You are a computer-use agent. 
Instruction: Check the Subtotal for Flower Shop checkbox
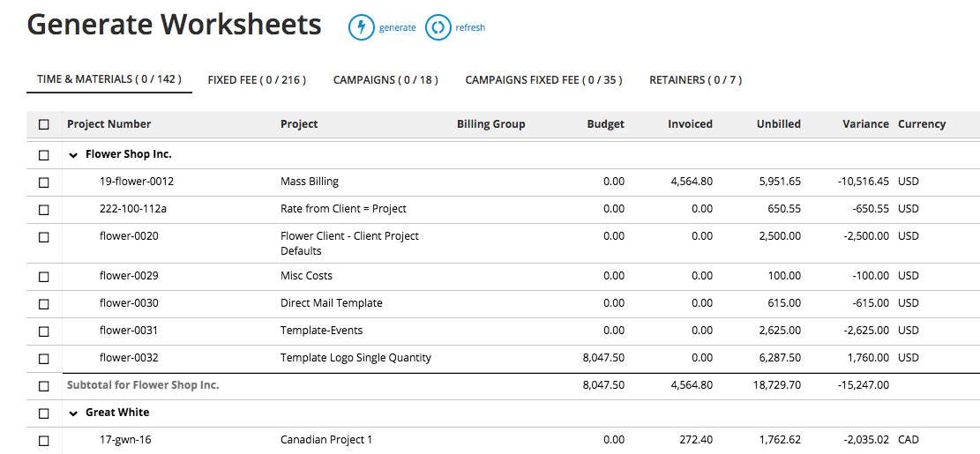click(x=44, y=386)
